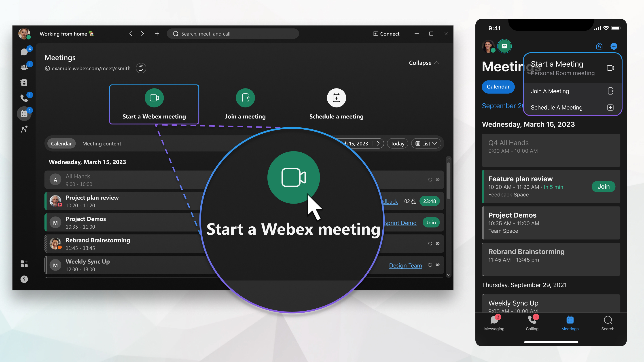Click the Start a Webex meeting icon
Screen dimensions: 644x362
[x=154, y=98]
